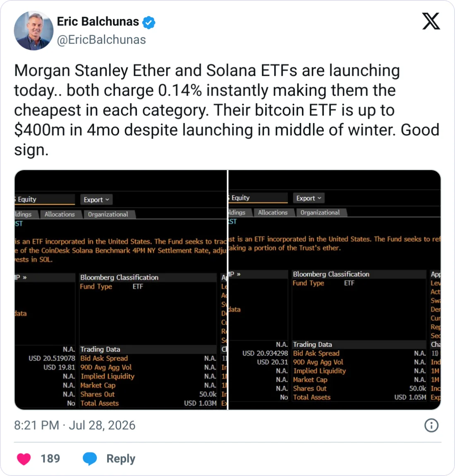Open the Ether ETF screenshot image
The width and height of the screenshot is (455, 476).
[x=335, y=290]
